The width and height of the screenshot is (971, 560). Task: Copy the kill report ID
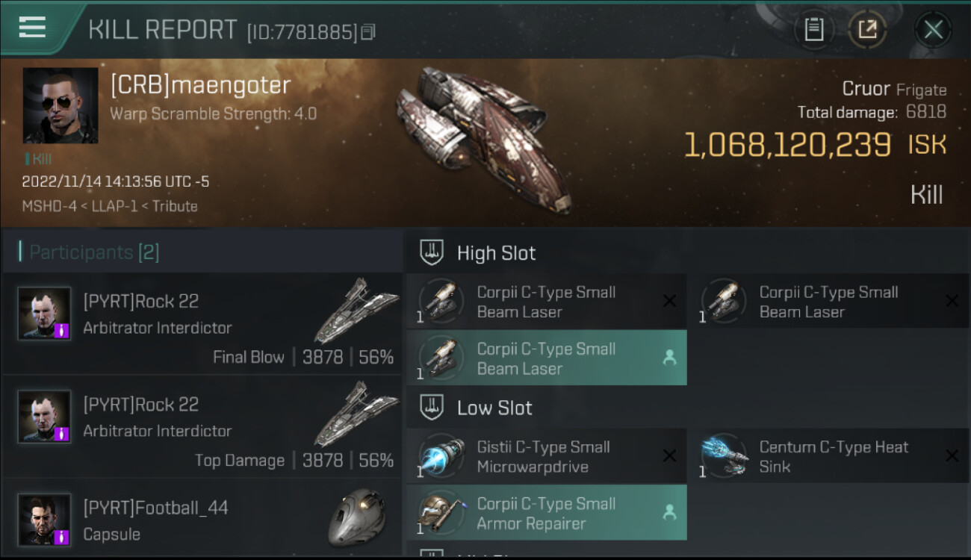pyautogui.click(x=367, y=32)
